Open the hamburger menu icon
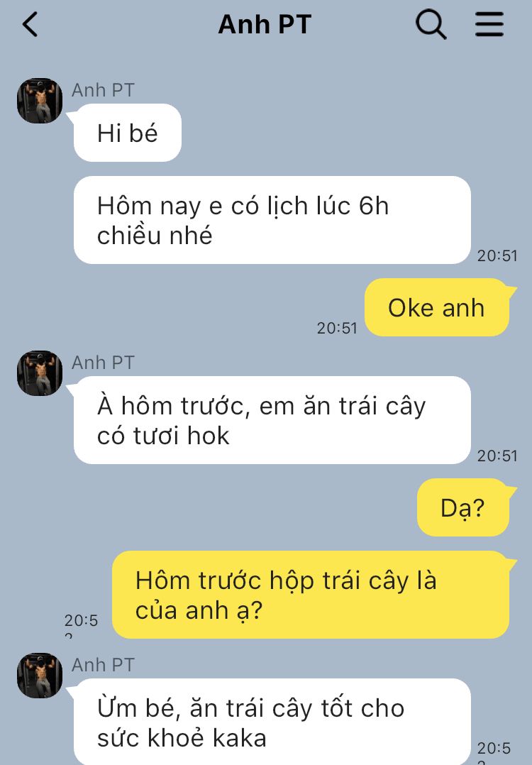 point(489,24)
